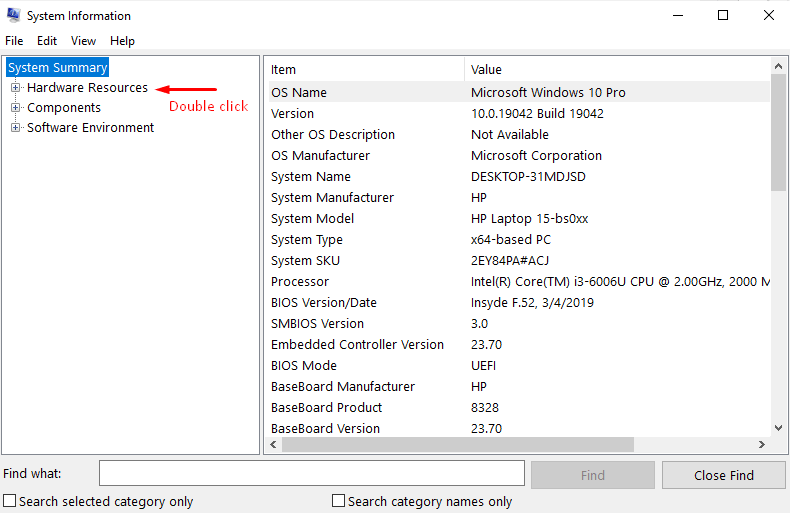This screenshot has width=790, height=513.
Task: Click the BIOS Mode item
Action: 303,366
